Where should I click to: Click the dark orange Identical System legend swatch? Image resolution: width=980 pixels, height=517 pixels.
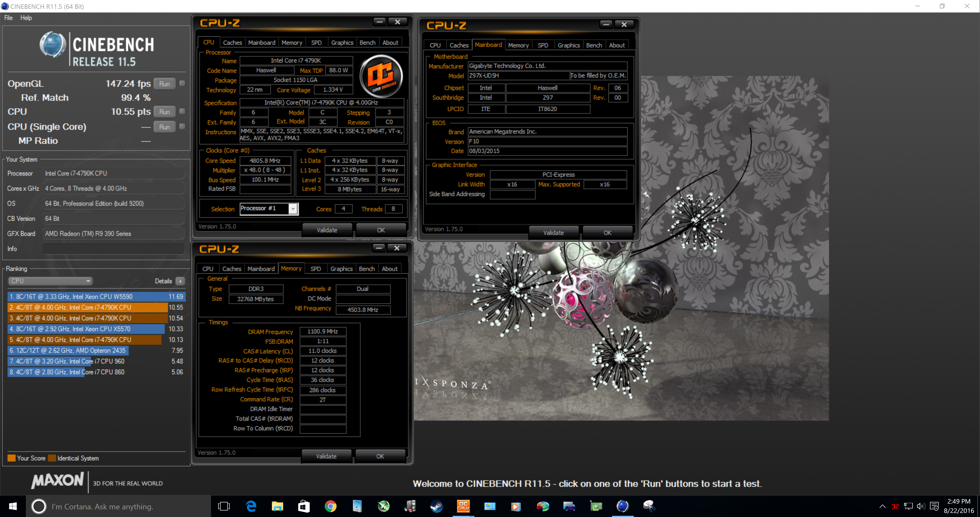click(x=52, y=458)
